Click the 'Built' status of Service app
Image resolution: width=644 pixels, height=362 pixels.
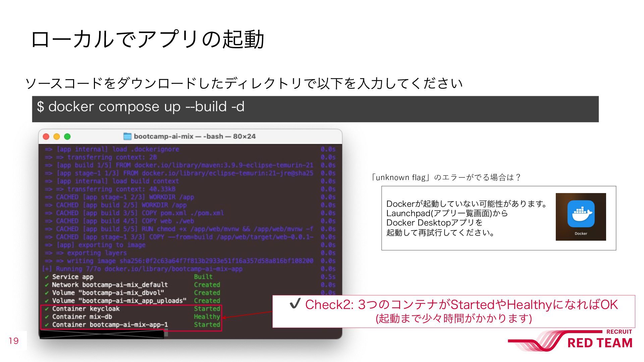pyautogui.click(x=203, y=277)
